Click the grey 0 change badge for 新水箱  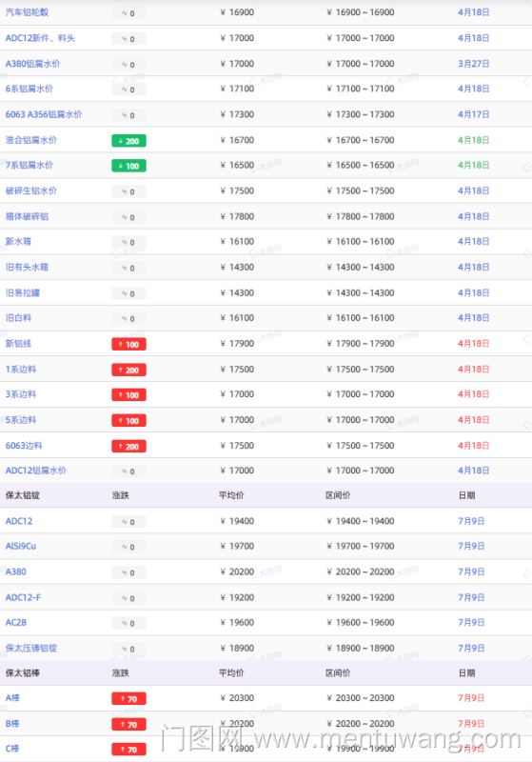click(128, 242)
